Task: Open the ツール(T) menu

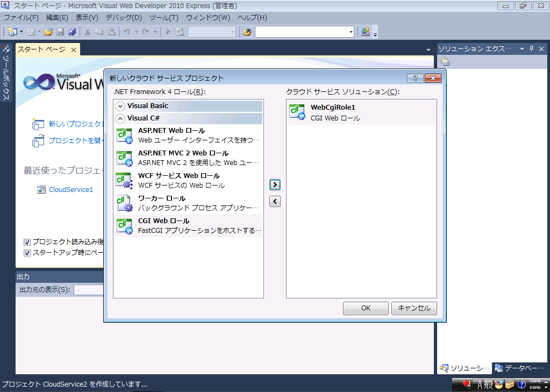Action: point(164,18)
